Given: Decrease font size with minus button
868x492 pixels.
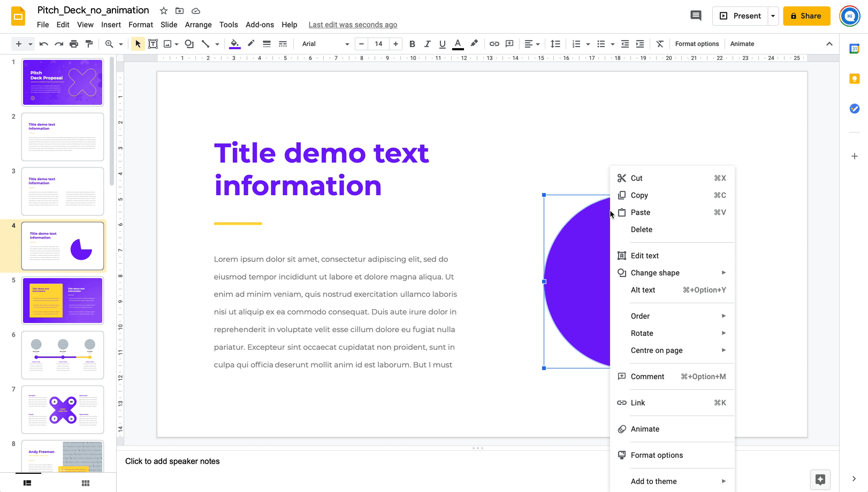Looking at the screenshot, I should 362,44.
